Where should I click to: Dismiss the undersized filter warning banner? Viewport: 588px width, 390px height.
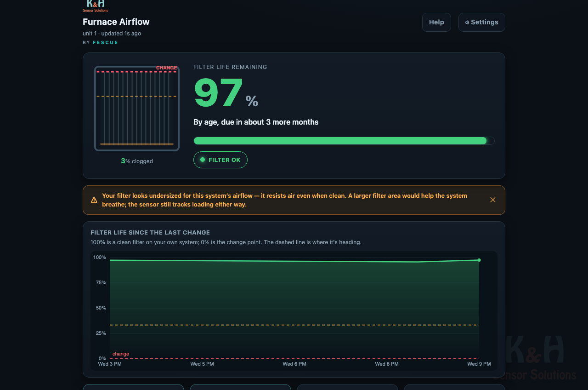492,200
